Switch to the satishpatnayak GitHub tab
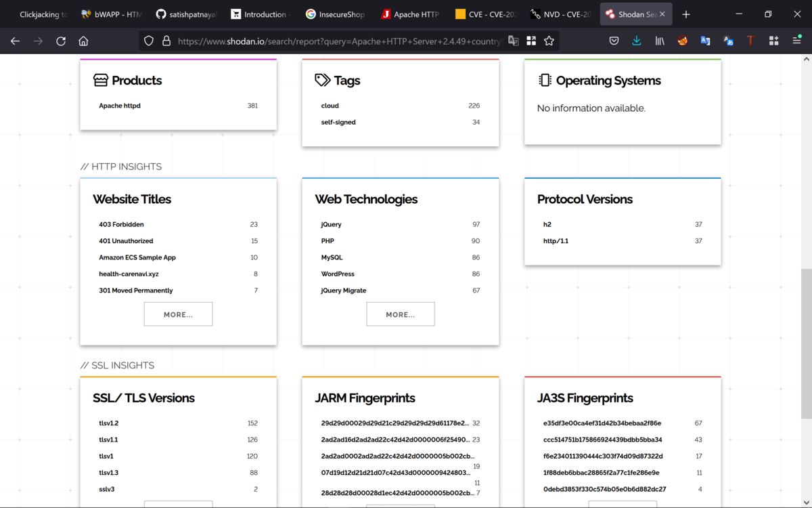Viewport: 812px width, 508px height. click(186, 14)
